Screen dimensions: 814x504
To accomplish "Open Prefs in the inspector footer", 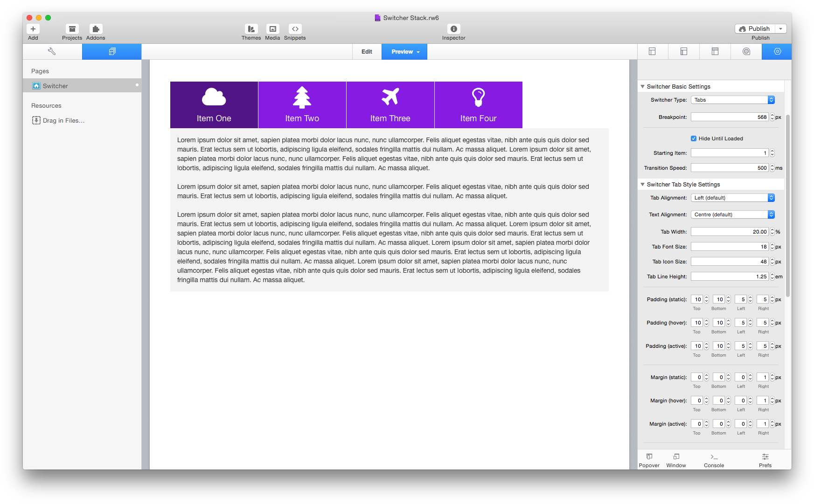I will point(765,460).
